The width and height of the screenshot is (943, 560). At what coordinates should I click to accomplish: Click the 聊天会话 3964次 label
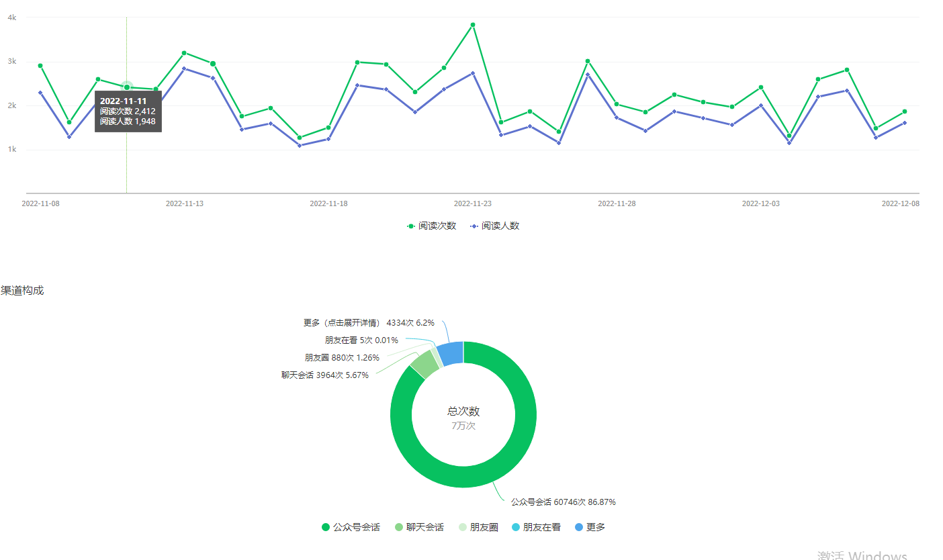324,375
